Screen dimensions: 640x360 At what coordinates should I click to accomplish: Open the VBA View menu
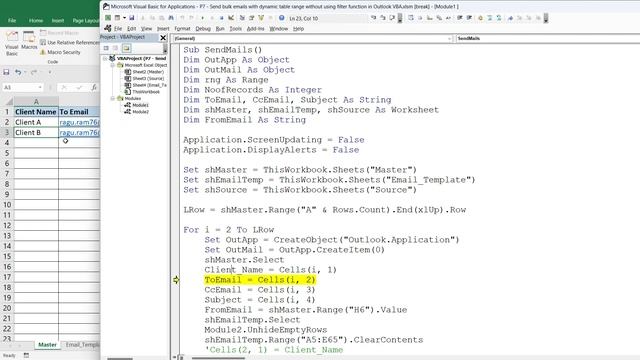point(146,29)
